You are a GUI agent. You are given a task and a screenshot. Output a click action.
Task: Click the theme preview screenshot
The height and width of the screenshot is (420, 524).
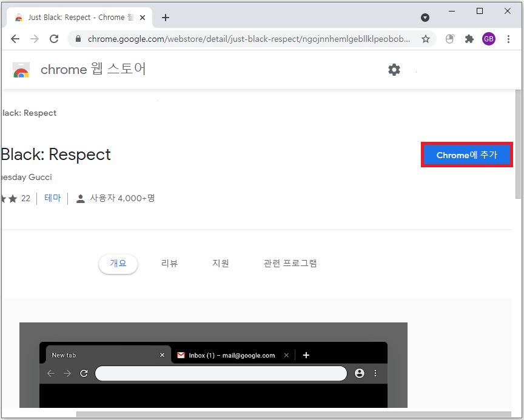coord(213,365)
